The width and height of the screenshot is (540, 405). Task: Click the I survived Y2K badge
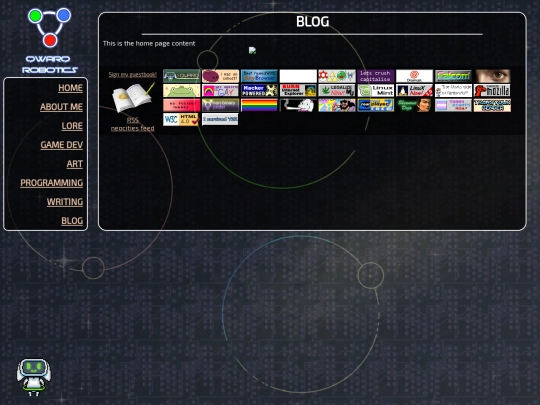click(220, 120)
